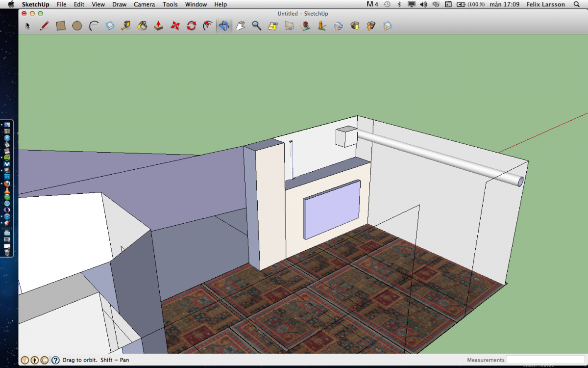588x368 pixels.
Task: Open the Tools menu
Action: tap(170, 4)
